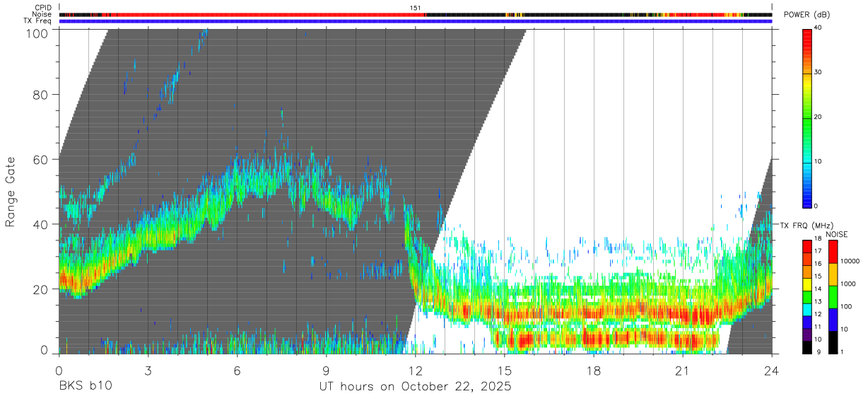The height and width of the screenshot is (401, 868).
Task: Click the NOISE color scale bar
Action: tap(833, 296)
